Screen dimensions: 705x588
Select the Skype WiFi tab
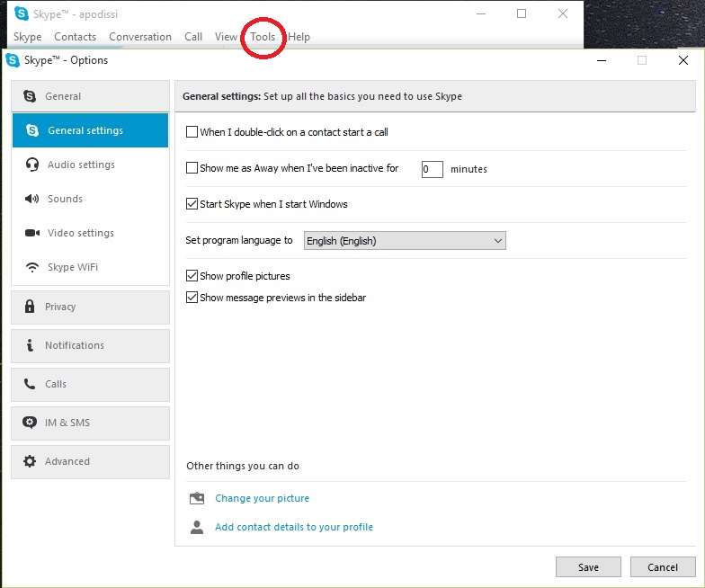coord(90,267)
